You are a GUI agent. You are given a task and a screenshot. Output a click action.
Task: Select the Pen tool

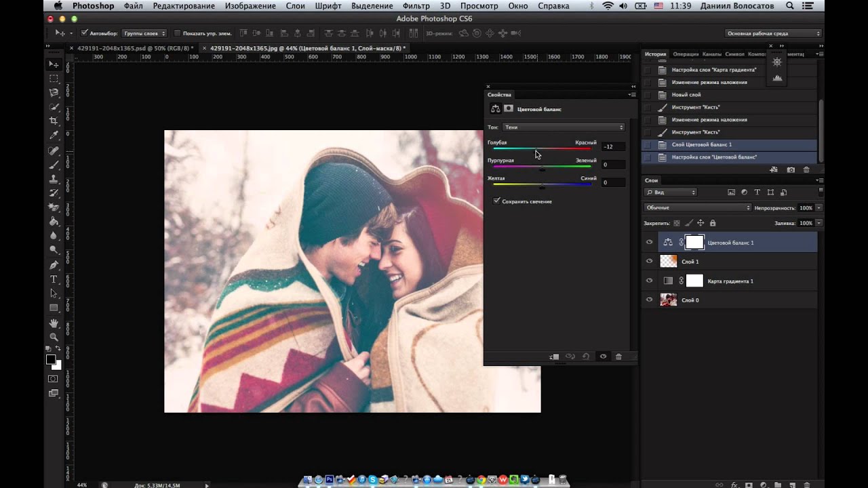(54, 265)
